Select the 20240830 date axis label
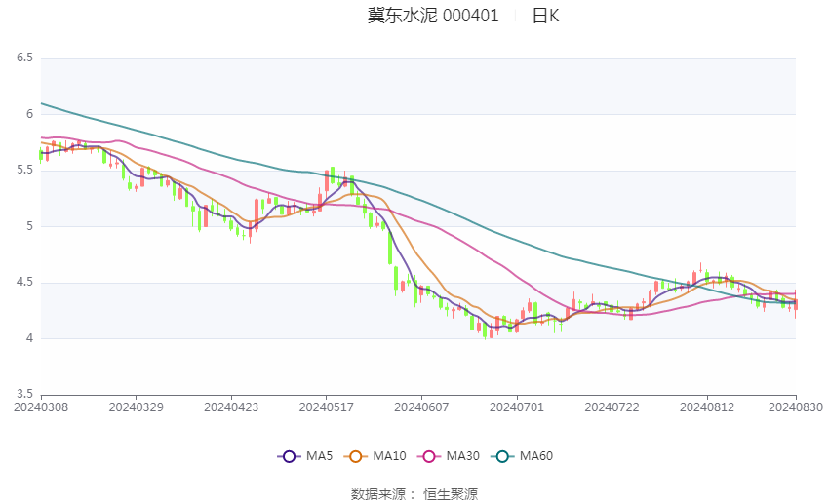829x504 pixels. click(796, 407)
